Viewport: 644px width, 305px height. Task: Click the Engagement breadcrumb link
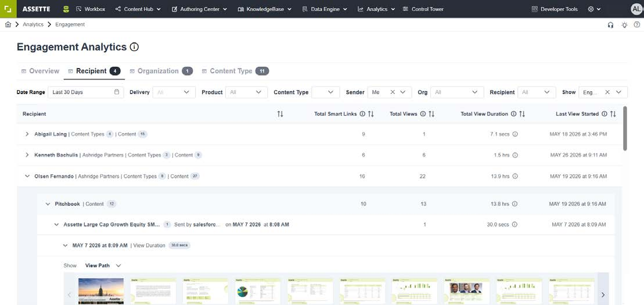(x=70, y=24)
